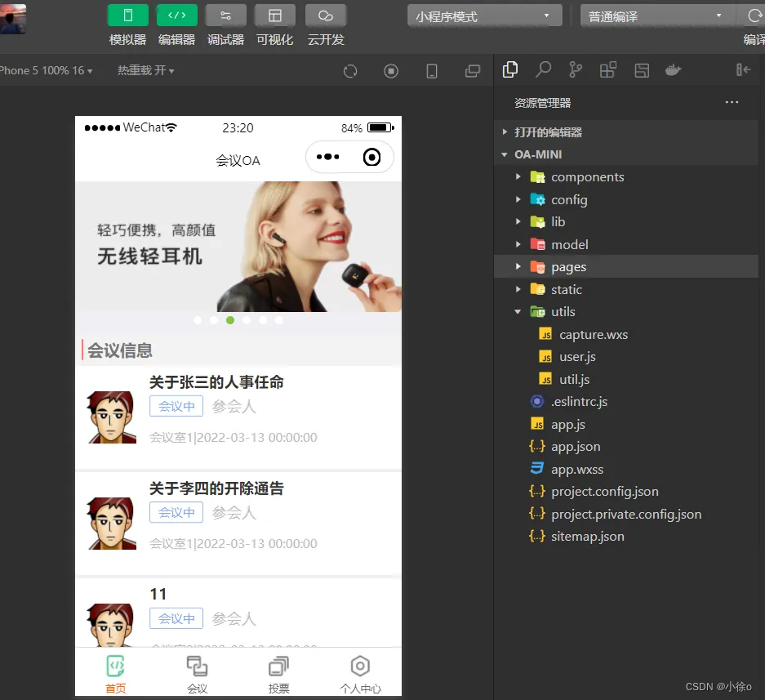
Task: Click the compile refresh icon
Action: [x=754, y=16]
